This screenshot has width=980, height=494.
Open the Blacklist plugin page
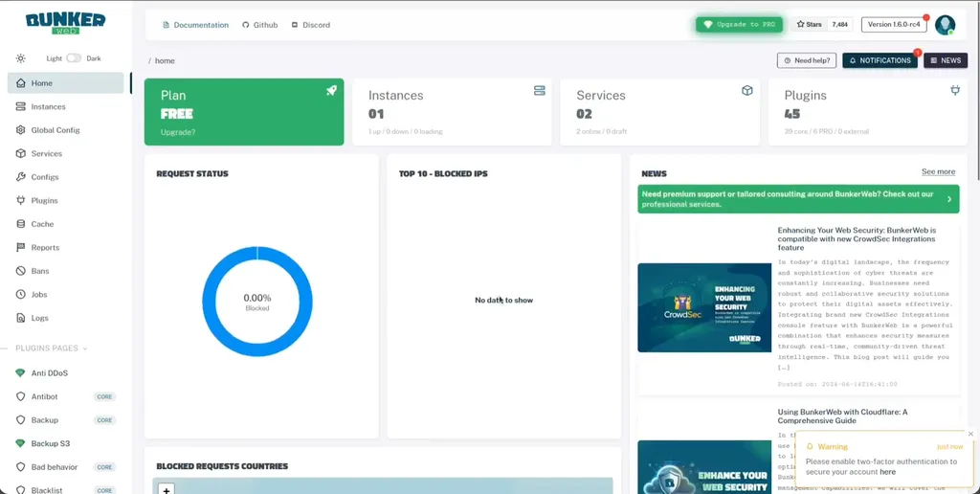point(66,489)
